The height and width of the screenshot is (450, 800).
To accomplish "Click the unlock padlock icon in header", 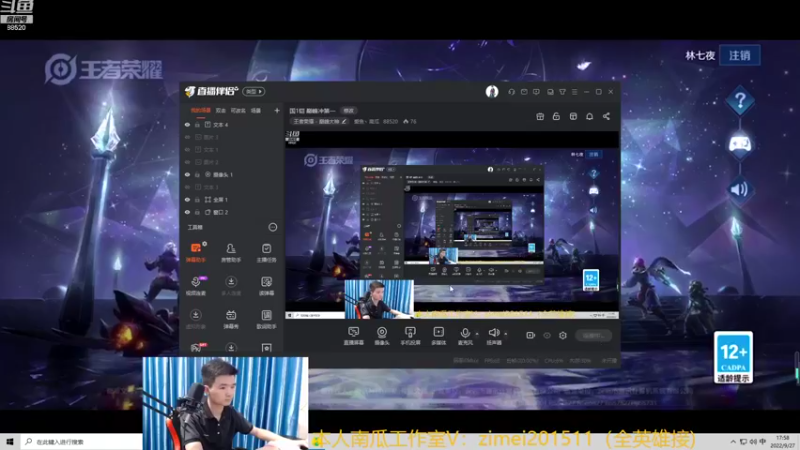I will pos(556,116).
